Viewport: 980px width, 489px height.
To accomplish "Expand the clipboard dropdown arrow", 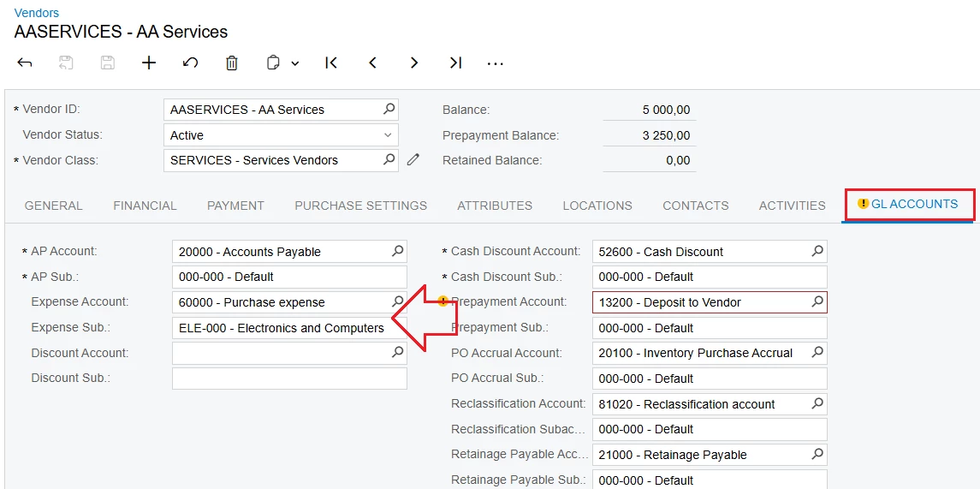I will tap(295, 63).
